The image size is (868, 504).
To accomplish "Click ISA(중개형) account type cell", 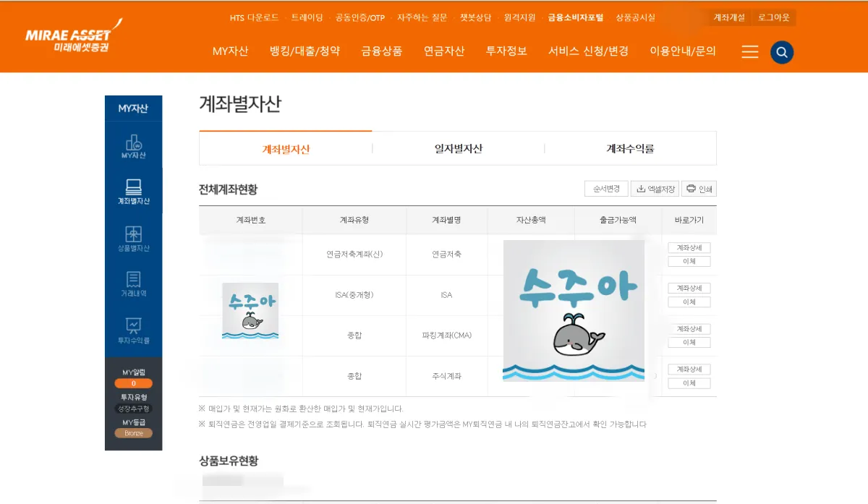I will 354,295.
